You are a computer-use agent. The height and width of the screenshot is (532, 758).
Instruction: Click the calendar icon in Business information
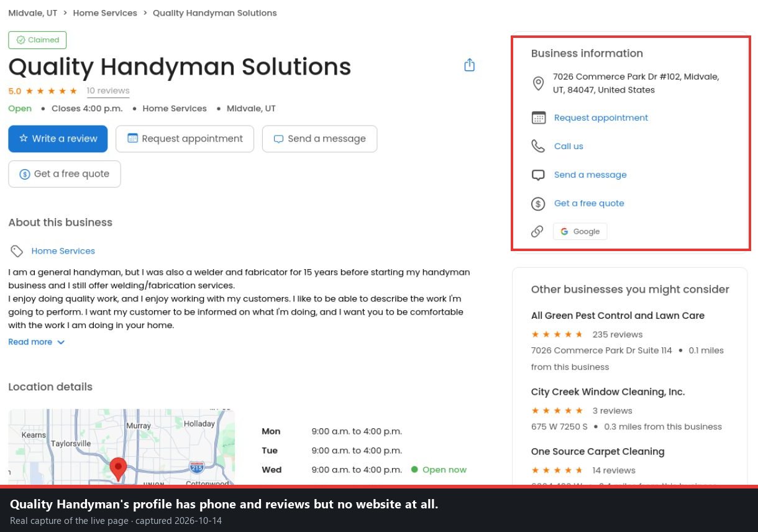539,117
